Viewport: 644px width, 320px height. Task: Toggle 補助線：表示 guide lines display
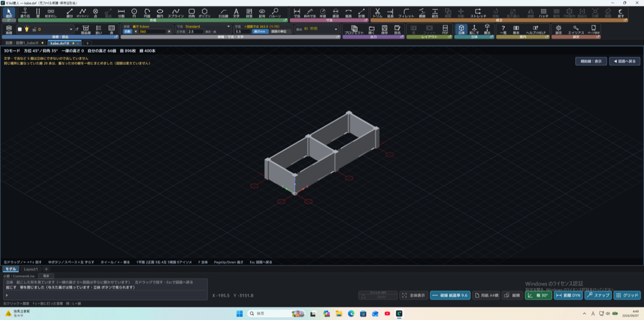(x=591, y=61)
